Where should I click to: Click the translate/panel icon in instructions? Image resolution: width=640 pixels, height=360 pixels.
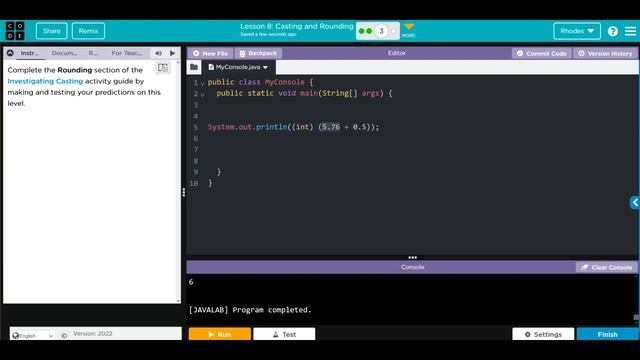(x=163, y=68)
